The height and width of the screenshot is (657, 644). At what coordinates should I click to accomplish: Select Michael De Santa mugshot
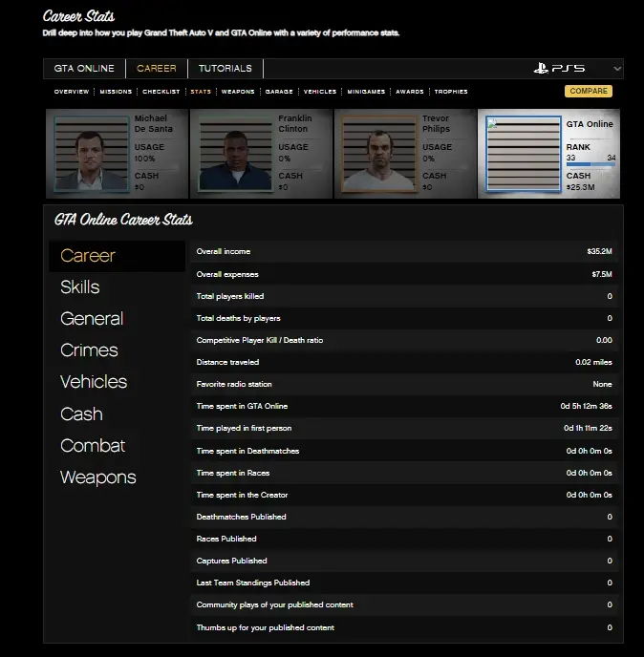[92, 154]
